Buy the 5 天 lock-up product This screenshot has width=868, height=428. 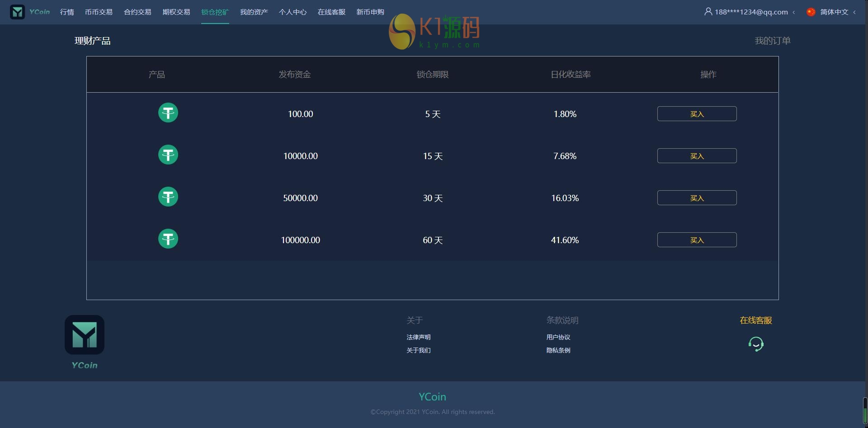[x=697, y=114]
